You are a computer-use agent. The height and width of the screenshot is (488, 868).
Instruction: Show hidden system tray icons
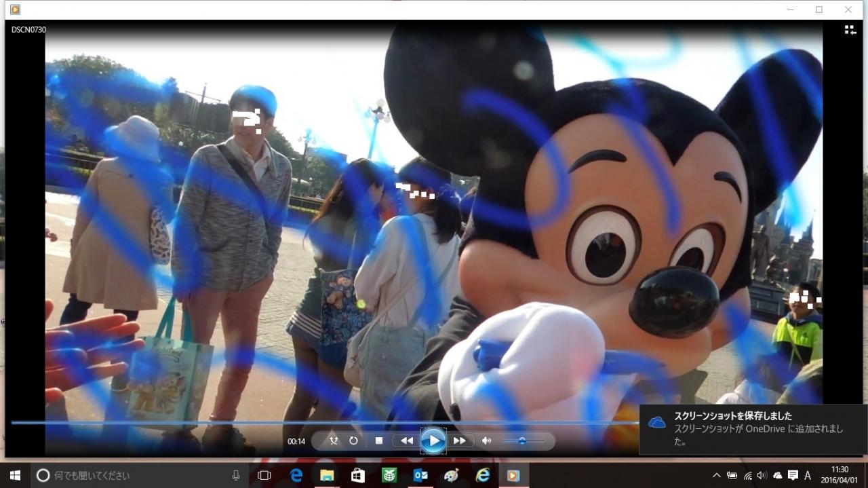click(717, 476)
